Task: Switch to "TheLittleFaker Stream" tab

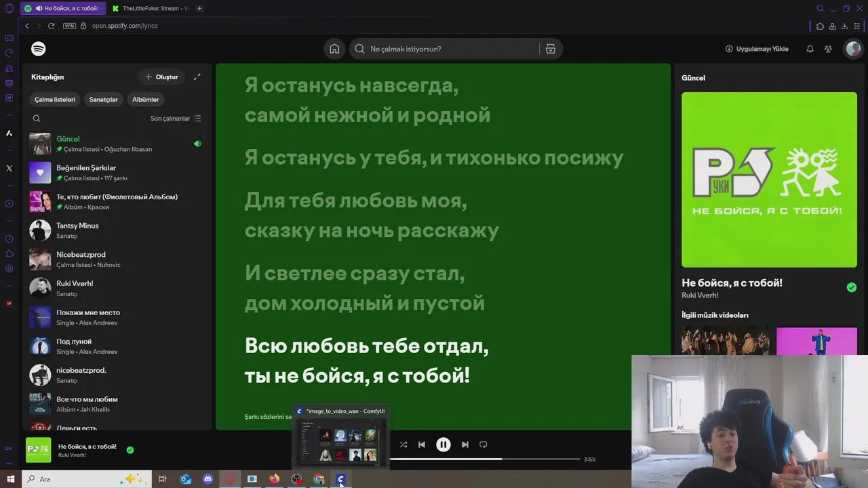Action: click(x=150, y=8)
